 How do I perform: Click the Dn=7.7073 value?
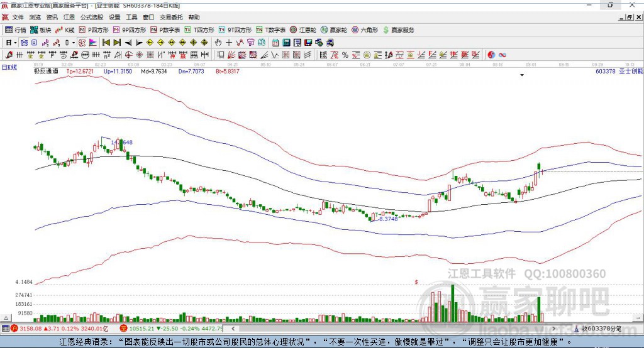click(x=191, y=71)
